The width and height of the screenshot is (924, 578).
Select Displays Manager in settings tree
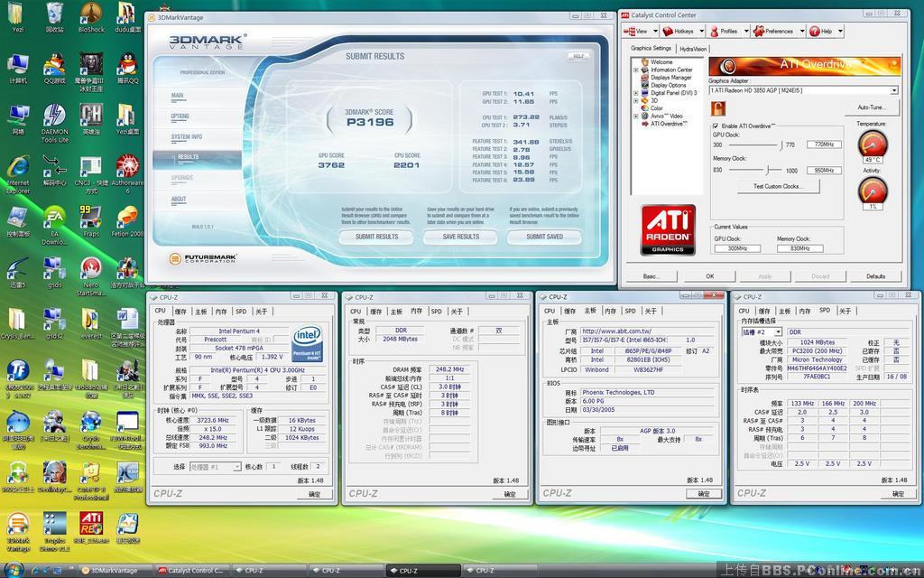pos(670,78)
